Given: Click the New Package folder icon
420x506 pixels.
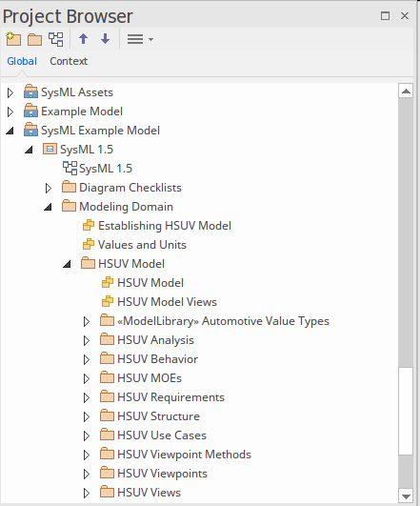Looking at the screenshot, I should [x=34, y=40].
